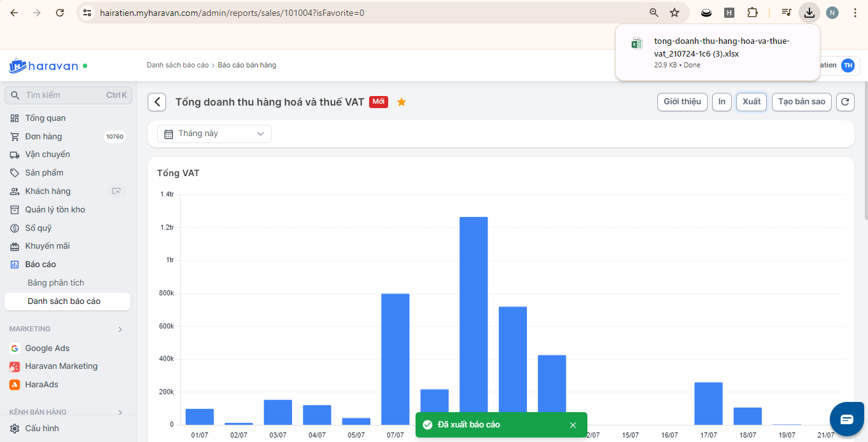
Task: Click the page vertical scrollbar
Action: [865, 151]
